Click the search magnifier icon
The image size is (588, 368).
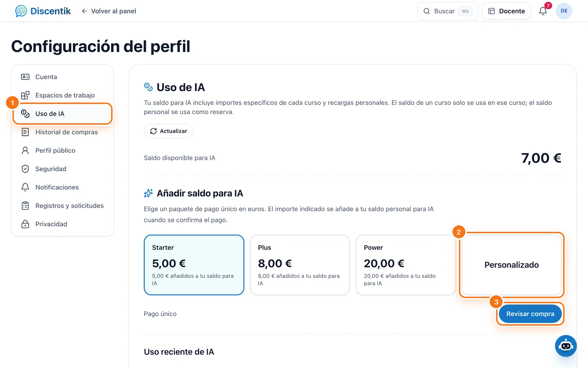coord(427,11)
